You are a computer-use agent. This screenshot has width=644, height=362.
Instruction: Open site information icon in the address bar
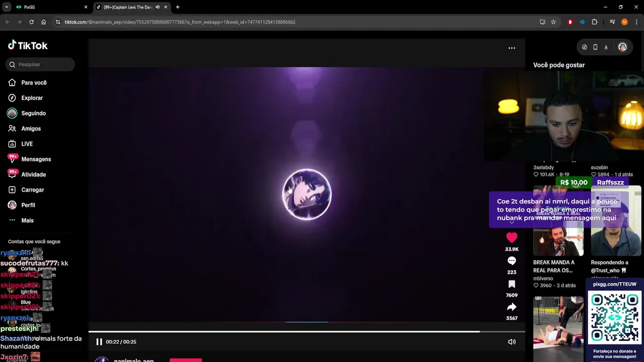pos(58,22)
